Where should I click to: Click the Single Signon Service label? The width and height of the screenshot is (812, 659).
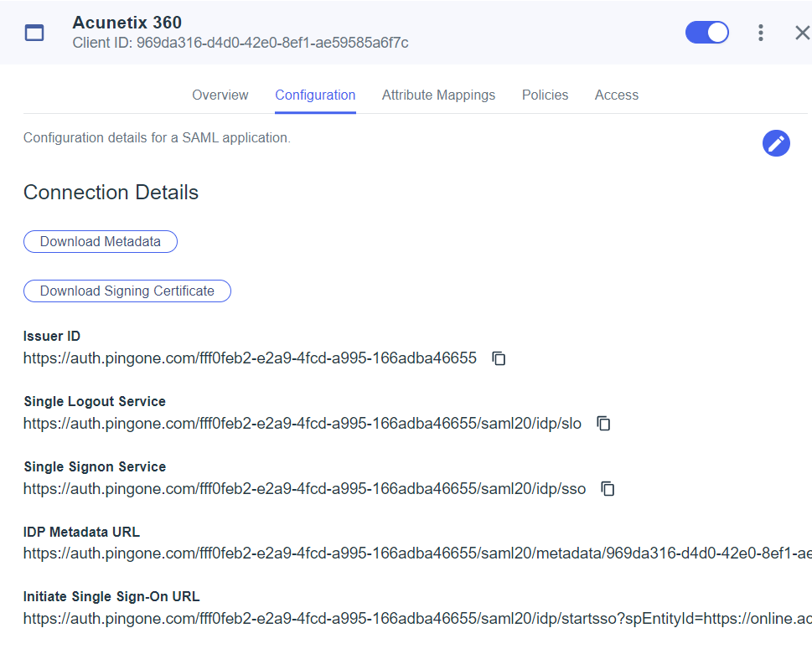pyautogui.click(x=95, y=466)
